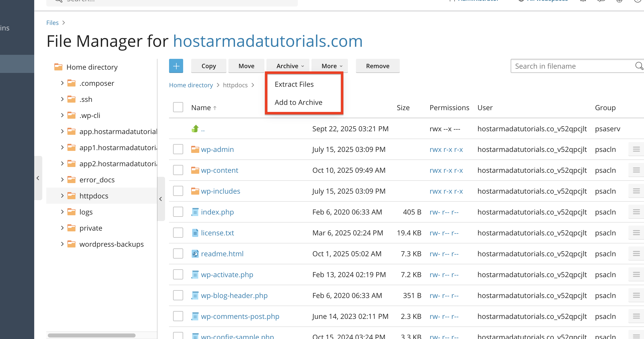Check the wp-admin row checkbox
Viewport: 644px width, 339px height.
[178, 149]
